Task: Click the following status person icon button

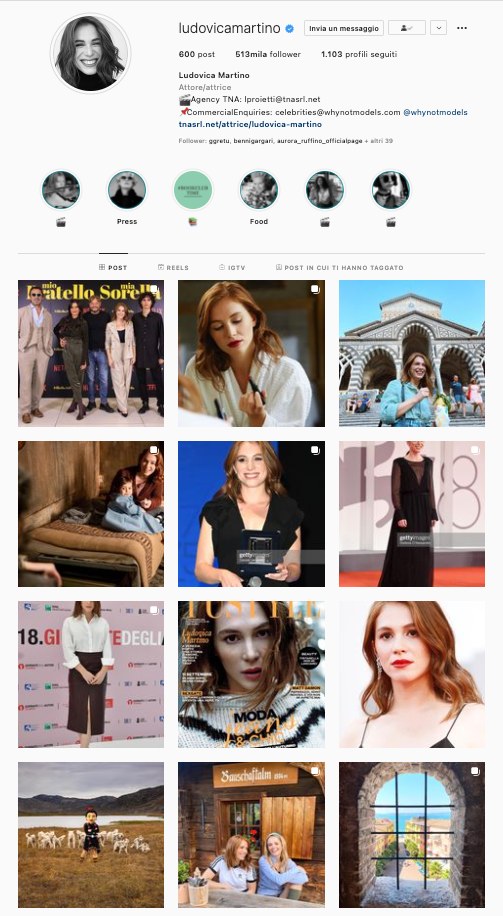Action: coord(407,28)
